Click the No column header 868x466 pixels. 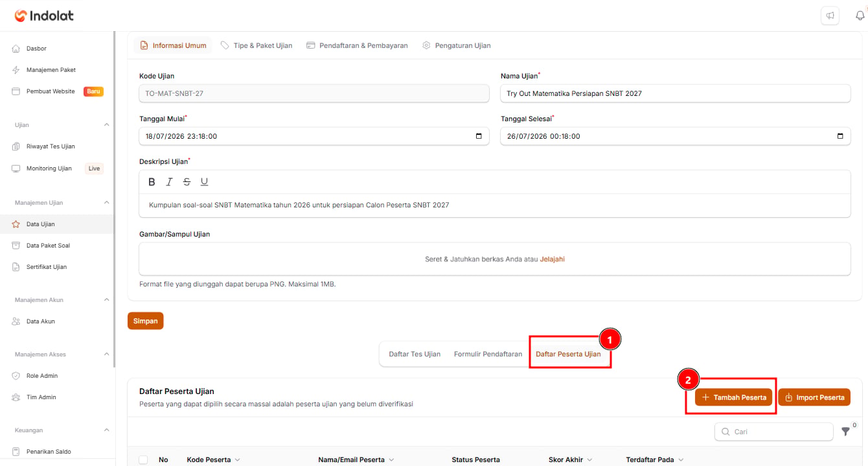[163, 460]
